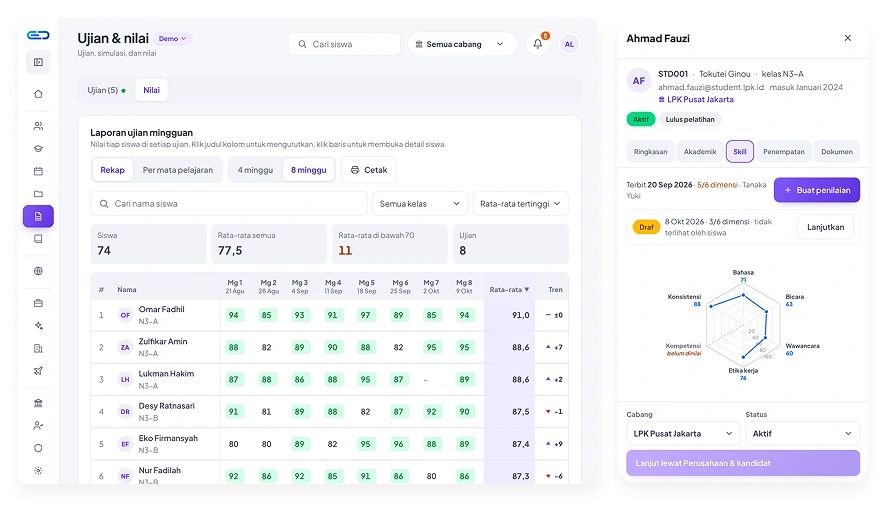886x510 pixels.
Task: Click the printer icon on Cetak
Action: click(355, 170)
